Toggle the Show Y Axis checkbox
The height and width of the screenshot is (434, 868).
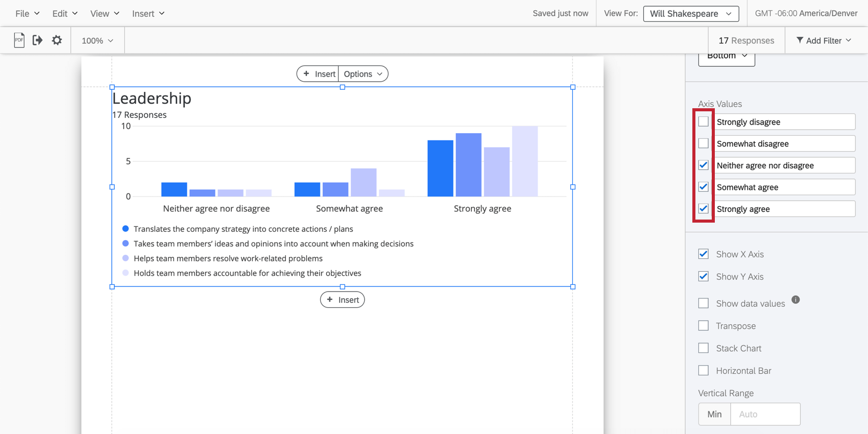[704, 277]
